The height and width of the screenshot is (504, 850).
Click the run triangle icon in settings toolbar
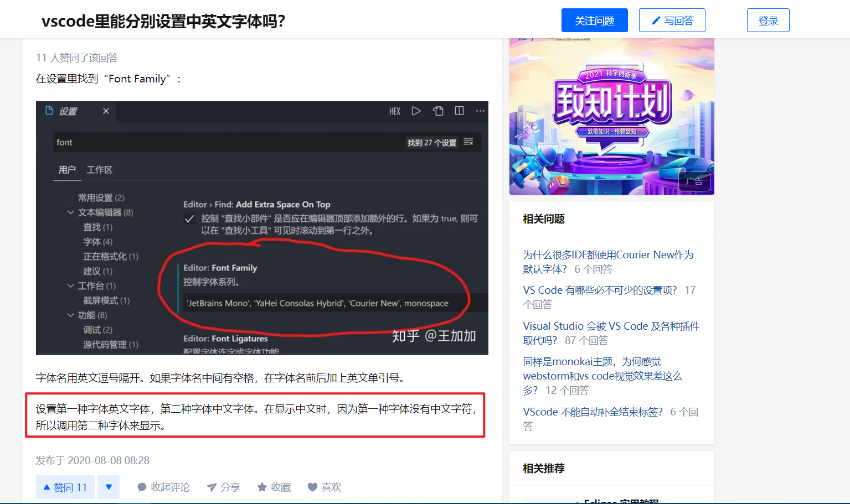pos(416,111)
